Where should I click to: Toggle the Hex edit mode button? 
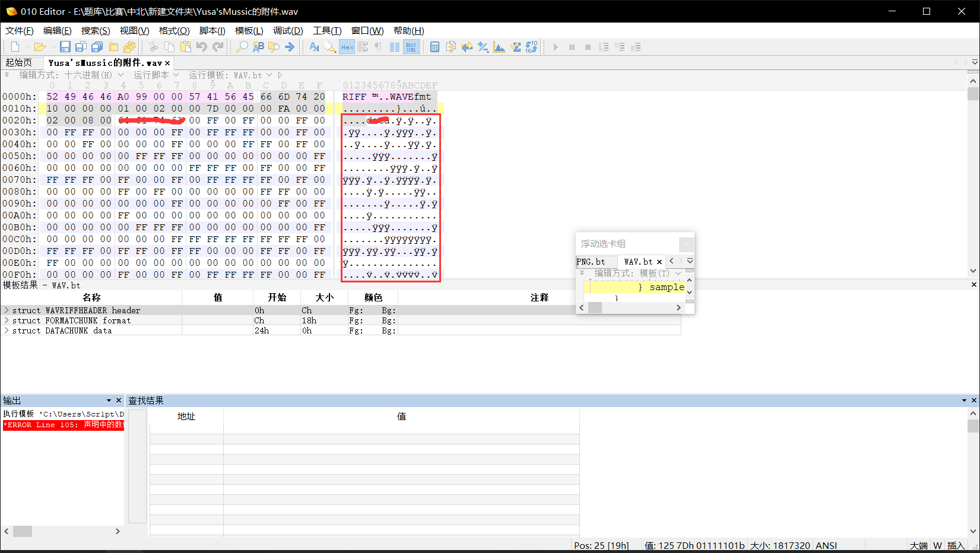pyautogui.click(x=347, y=47)
